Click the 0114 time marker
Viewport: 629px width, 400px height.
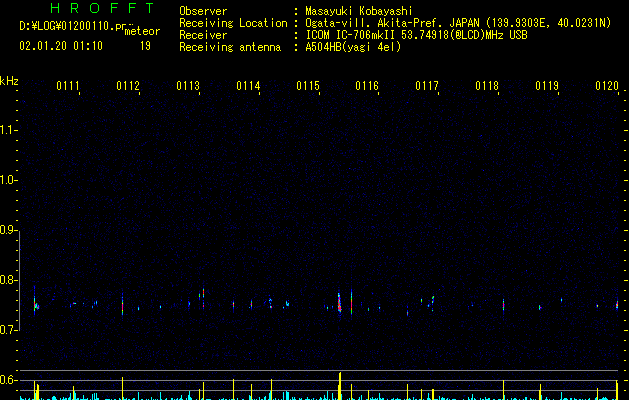click(248, 86)
